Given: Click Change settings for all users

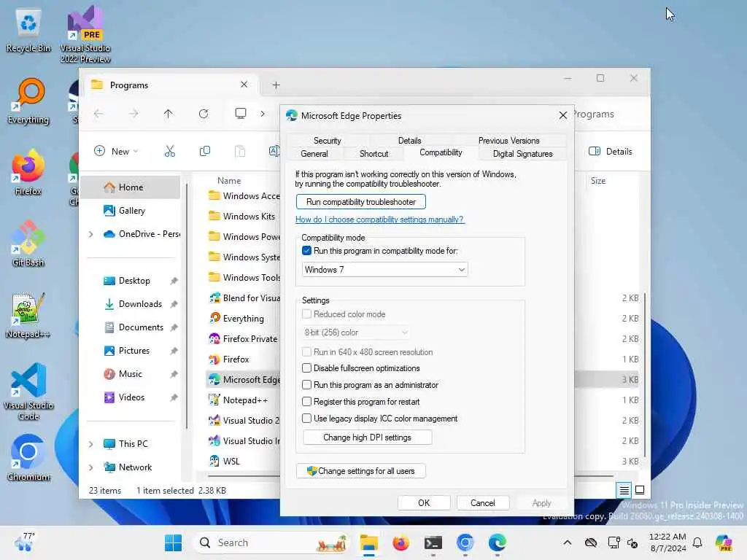Looking at the screenshot, I should [360, 471].
